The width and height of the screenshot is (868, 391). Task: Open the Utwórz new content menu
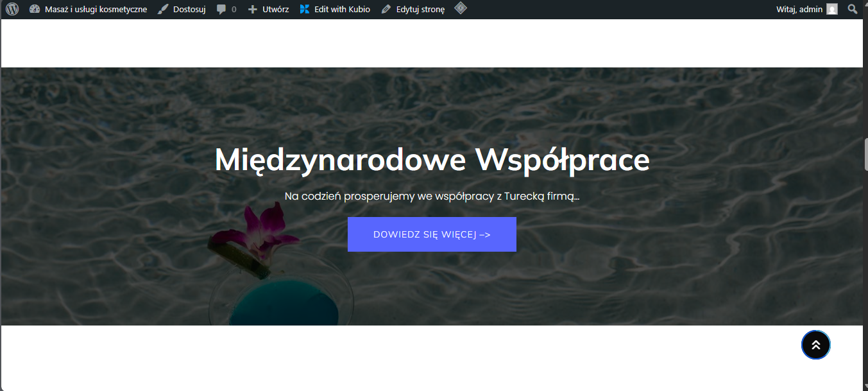click(x=268, y=9)
